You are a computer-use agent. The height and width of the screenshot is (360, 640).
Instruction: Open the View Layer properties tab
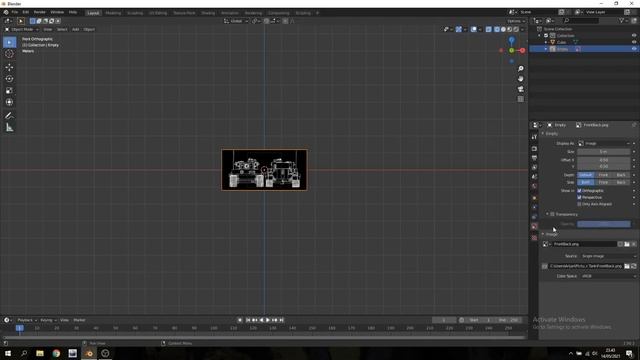(534, 167)
